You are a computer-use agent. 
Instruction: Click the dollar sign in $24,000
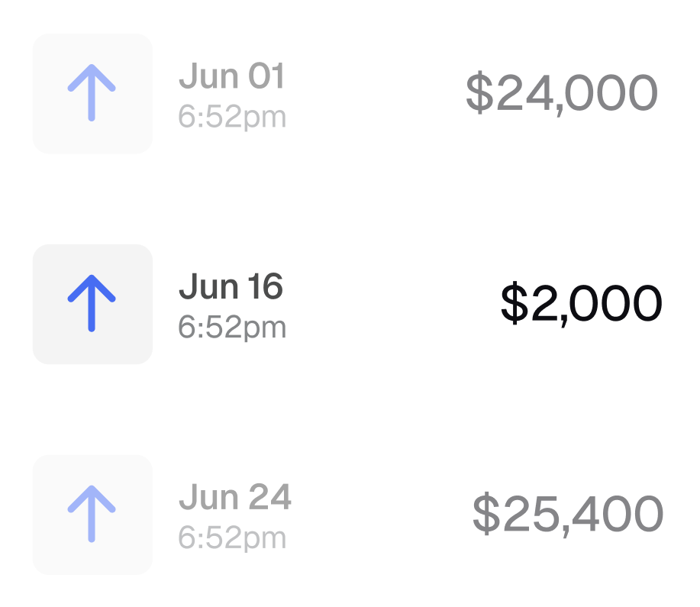[x=479, y=93]
